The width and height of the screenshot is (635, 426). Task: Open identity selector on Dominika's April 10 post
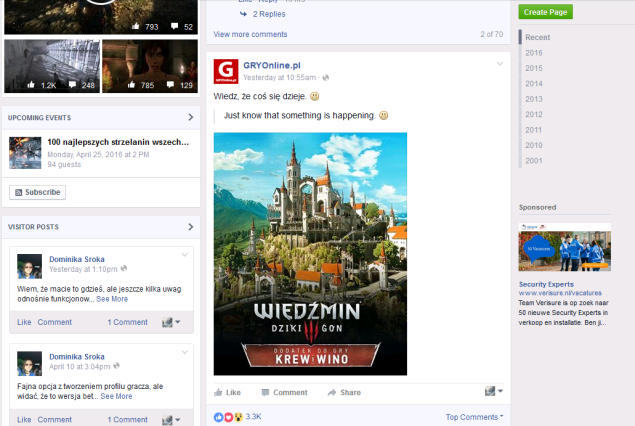coord(171,420)
